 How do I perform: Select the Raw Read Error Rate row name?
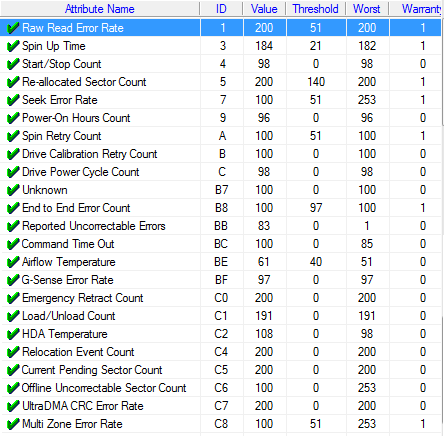point(73,28)
